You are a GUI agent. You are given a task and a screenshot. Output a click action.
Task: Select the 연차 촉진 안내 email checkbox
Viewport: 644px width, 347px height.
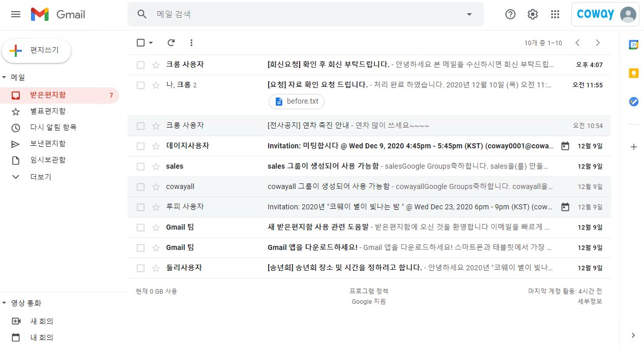141,126
